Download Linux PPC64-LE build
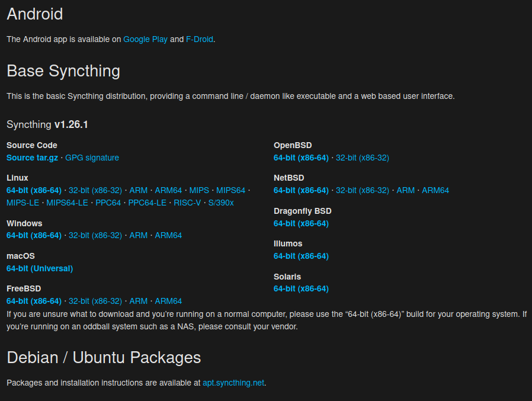This screenshot has width=532, height=401. tap(148, 203)
